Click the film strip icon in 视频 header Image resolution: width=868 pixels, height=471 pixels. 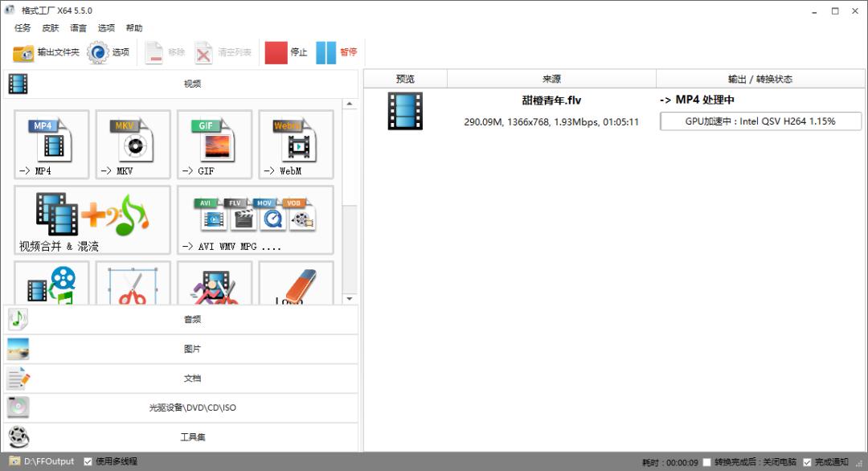coord(18,84)
